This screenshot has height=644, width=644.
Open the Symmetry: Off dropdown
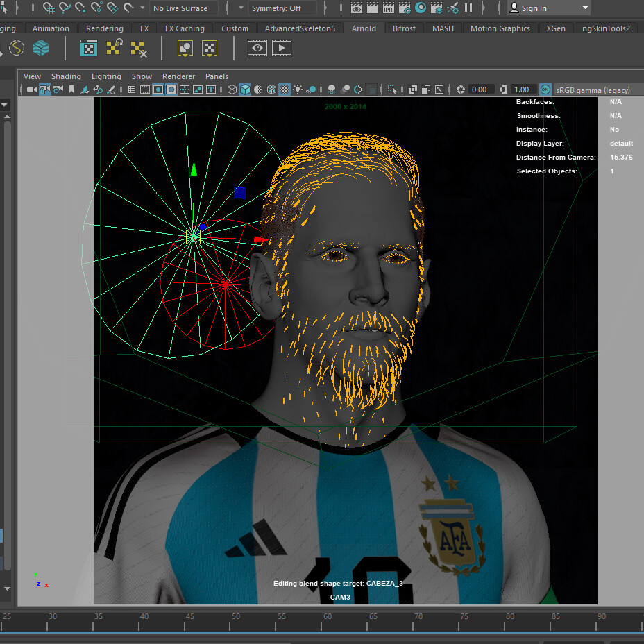282,8
